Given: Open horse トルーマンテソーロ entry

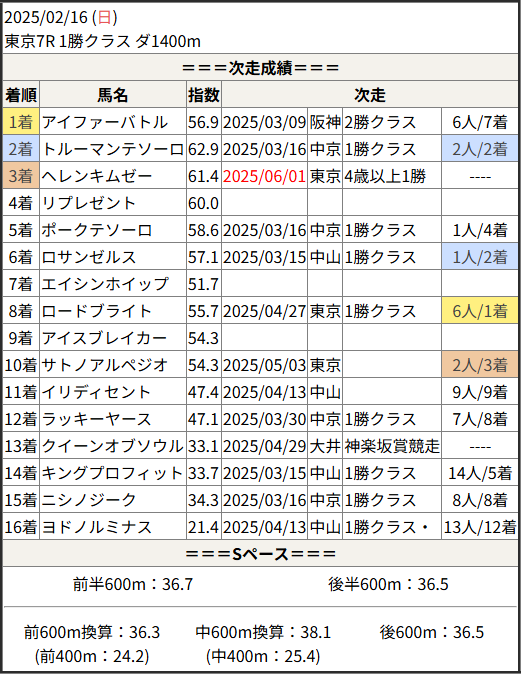Looking at the screenshot, I should pos(113,149).
